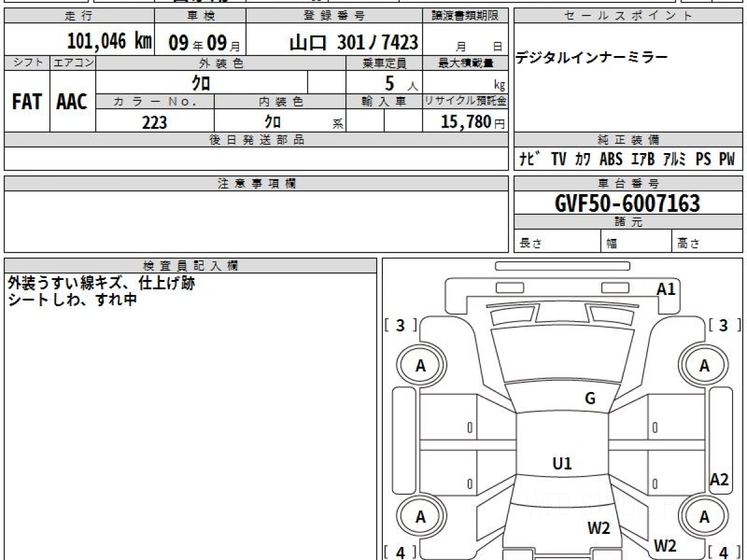Viewport: 747px width, 560px height.
Task: Select the PS power steering item
Action: [703, 159]
